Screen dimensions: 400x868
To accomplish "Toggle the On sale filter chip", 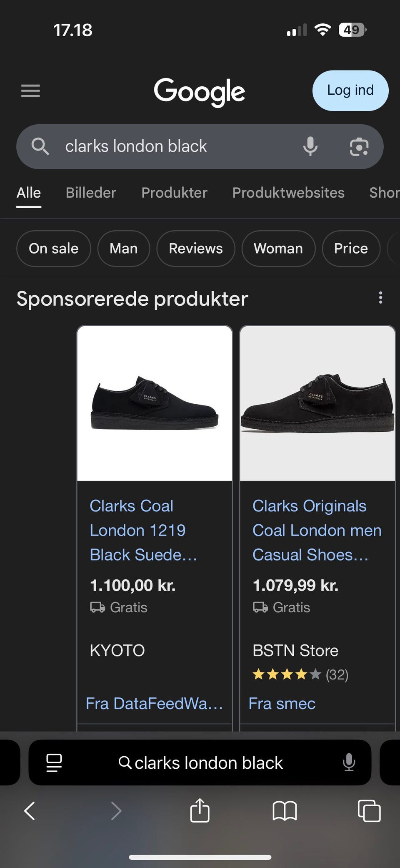I will [53, 249].
